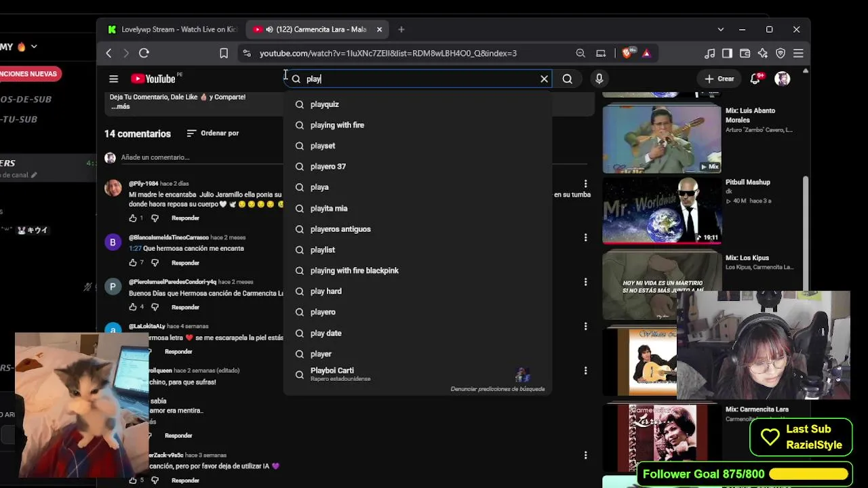Expand the MY channel dropdown in Kick window

(33, 47)
